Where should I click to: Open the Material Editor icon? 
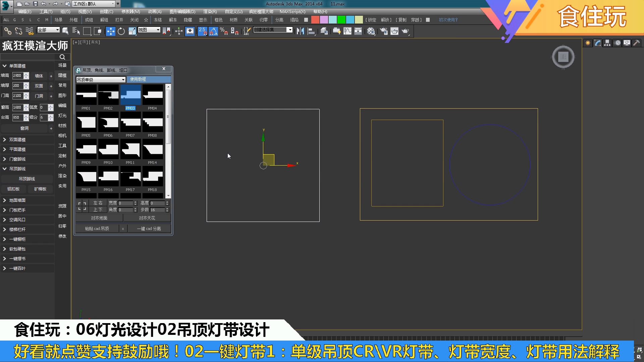(x=371, y=31)
